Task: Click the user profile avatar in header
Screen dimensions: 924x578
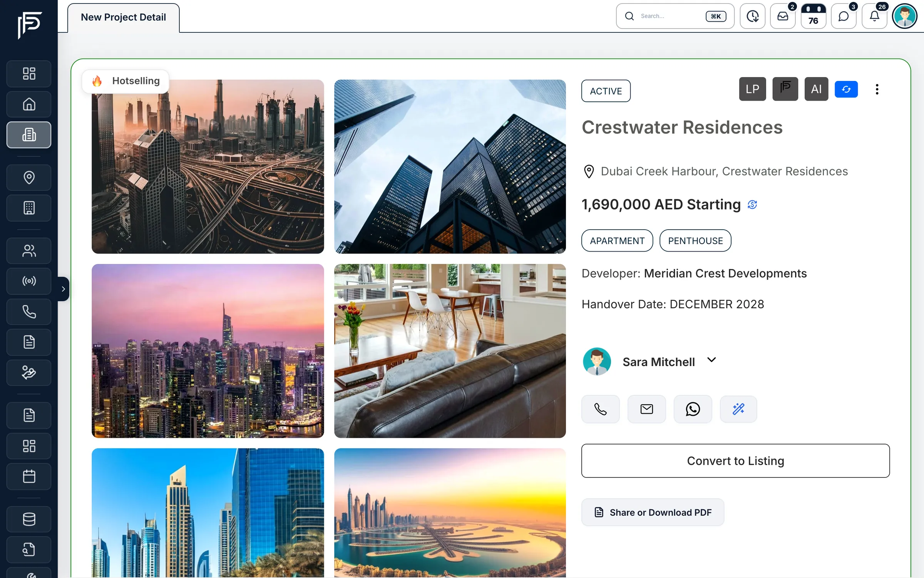Action: coord(905,16)
